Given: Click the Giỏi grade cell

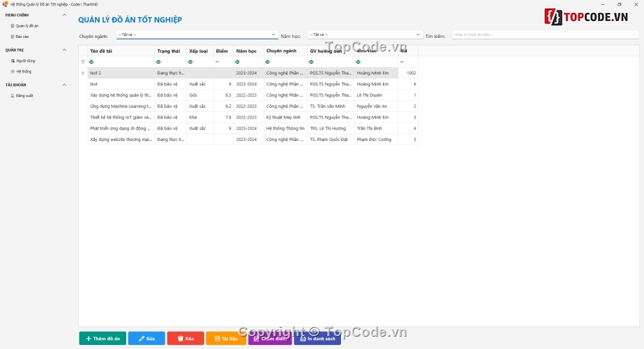Looking at the screenshot, I should pyautogui.click(x=200, y=96).
